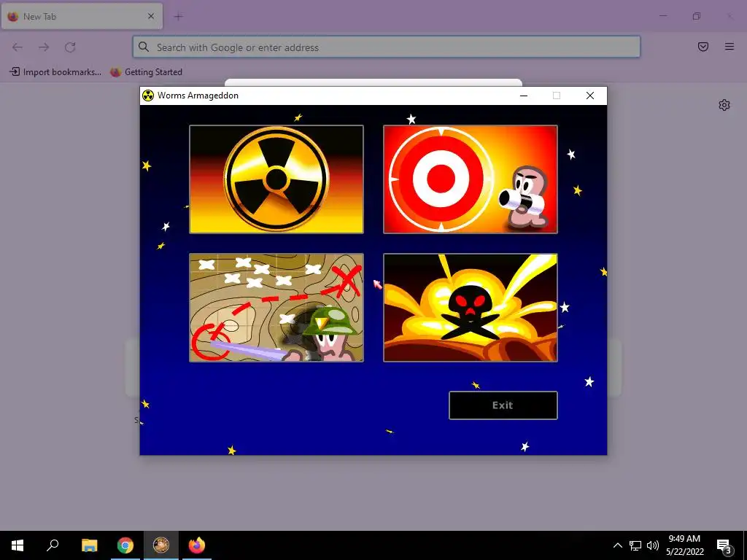Open the Firefox hamburger application menu
Viewport: 747px width, 560px height.
729,47
